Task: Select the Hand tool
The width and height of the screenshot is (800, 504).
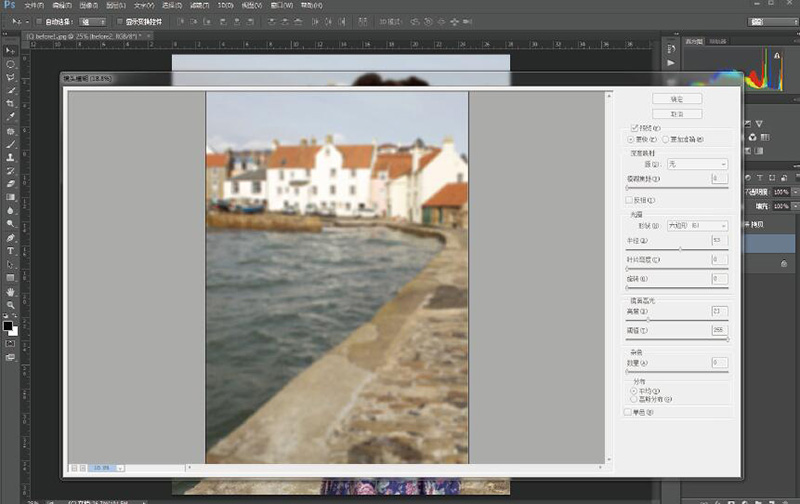Action: pos(10,291)
